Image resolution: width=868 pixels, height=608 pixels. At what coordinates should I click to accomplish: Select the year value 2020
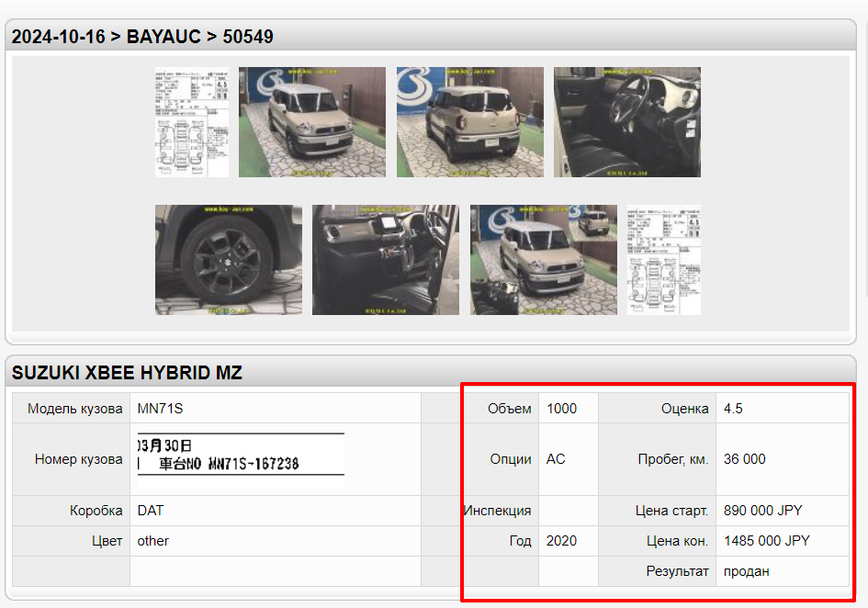click(561, 541)
